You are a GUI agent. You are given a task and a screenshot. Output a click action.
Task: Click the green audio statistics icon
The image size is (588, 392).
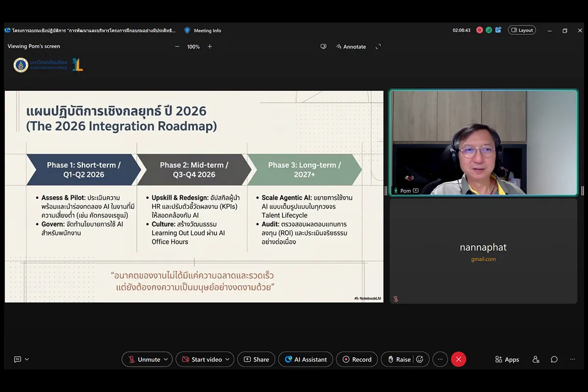pos(489,30)
